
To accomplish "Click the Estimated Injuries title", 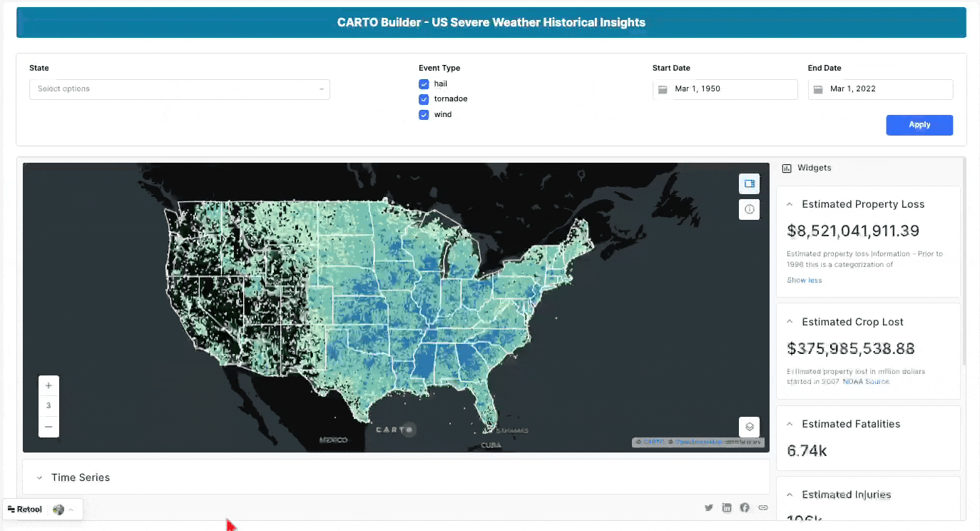I will pyautogui.click(x=847, y=495).
